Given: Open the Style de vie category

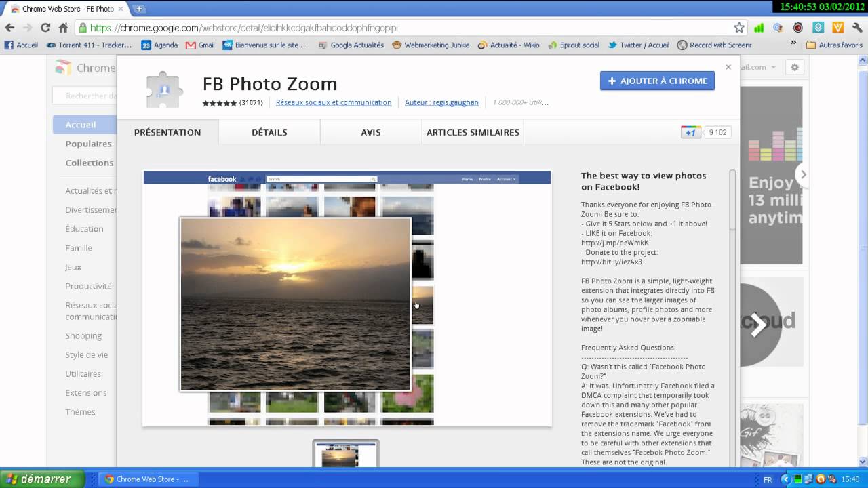Looking at the screenshot, I should (87, 354).
